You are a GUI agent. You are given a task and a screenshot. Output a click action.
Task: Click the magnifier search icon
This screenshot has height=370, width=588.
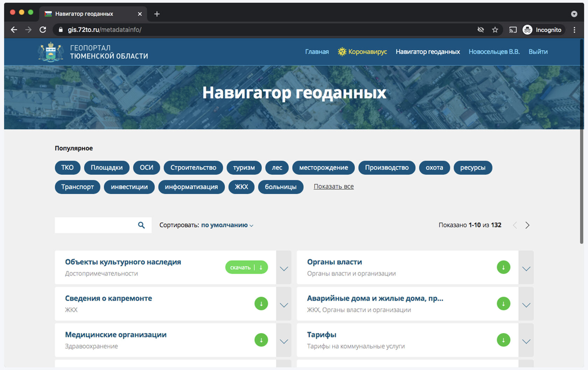click(x=141, y=225)
